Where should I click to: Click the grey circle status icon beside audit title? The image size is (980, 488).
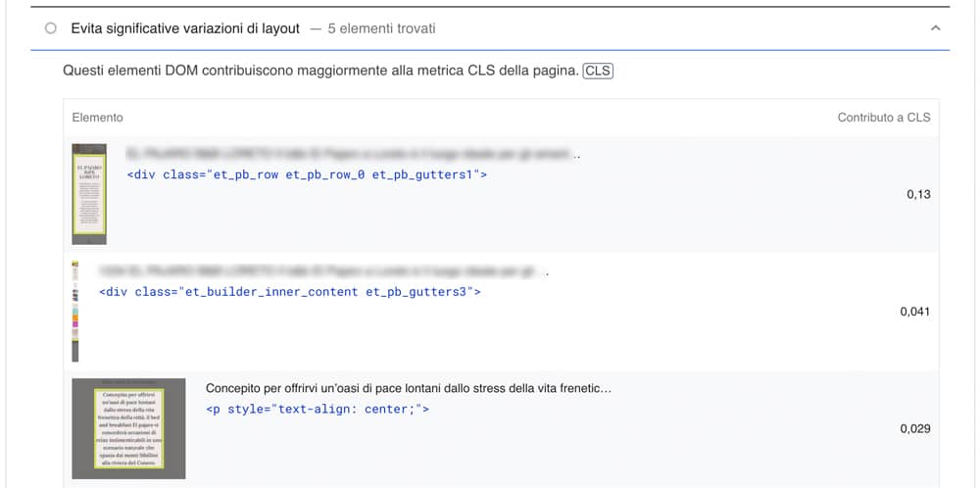coord(51,28)
